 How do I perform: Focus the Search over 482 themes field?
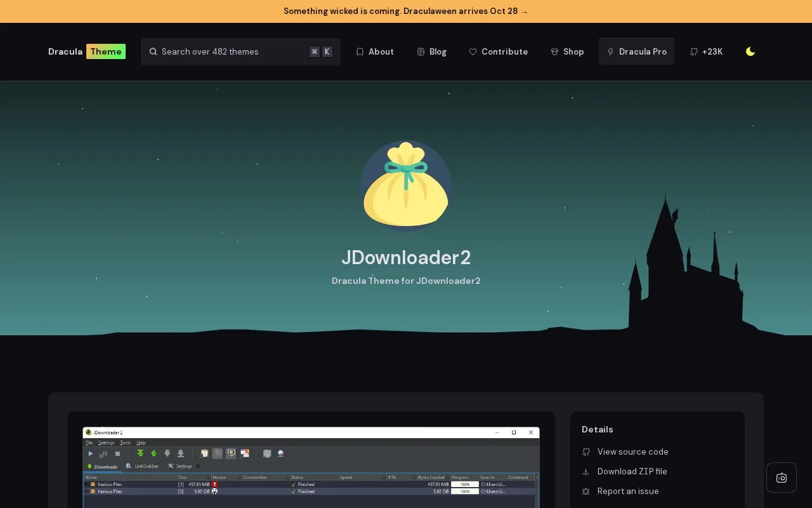pyautogui.click(x=240, y=51)
